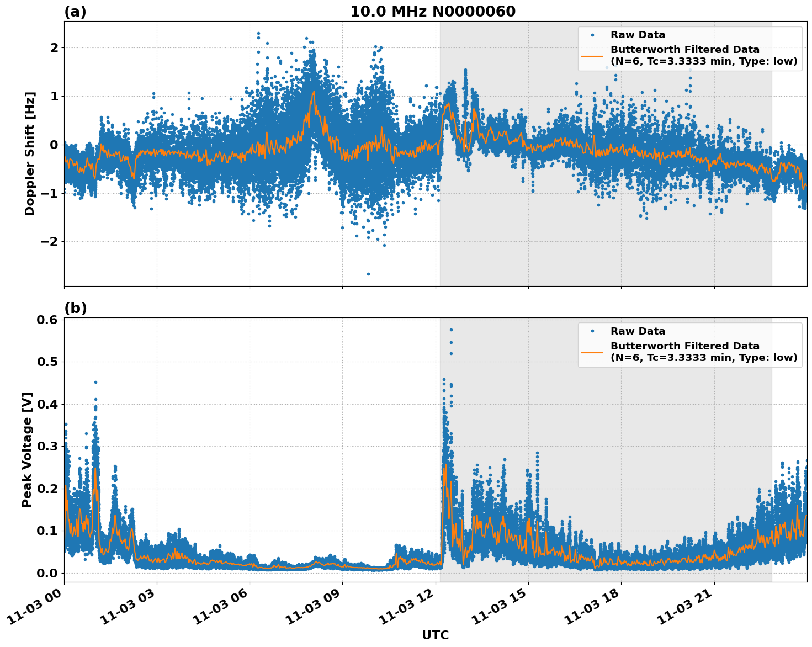Click the orange filter line symbol in bottom legend
Screen dimensions: 812x647
pyautogui.click(x=591, y=353)
